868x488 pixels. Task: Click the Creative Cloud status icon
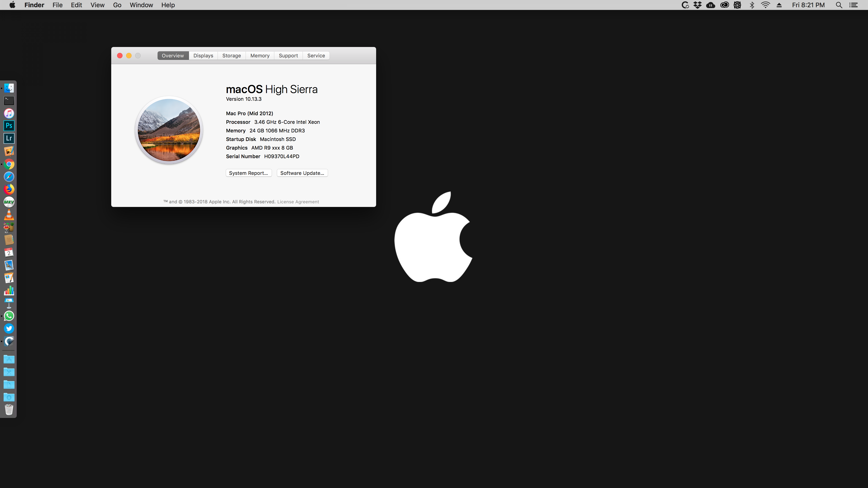coord(724,5)
